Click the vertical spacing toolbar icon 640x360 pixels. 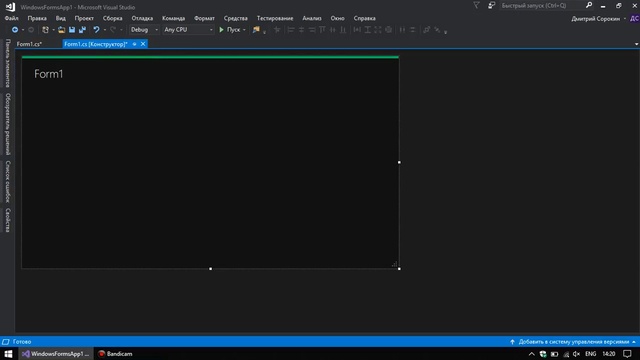(413, 30)
